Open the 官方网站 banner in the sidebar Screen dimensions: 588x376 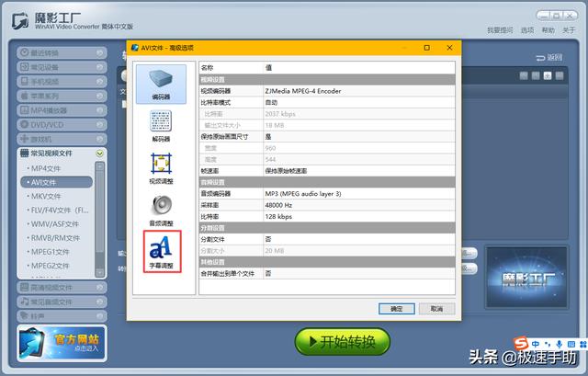pyautogui.click(x=62, y=343)
